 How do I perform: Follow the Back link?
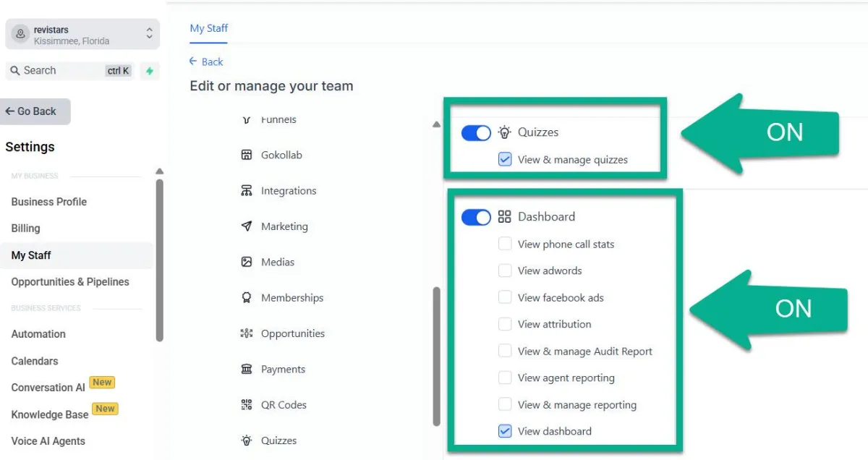[206, 62]
